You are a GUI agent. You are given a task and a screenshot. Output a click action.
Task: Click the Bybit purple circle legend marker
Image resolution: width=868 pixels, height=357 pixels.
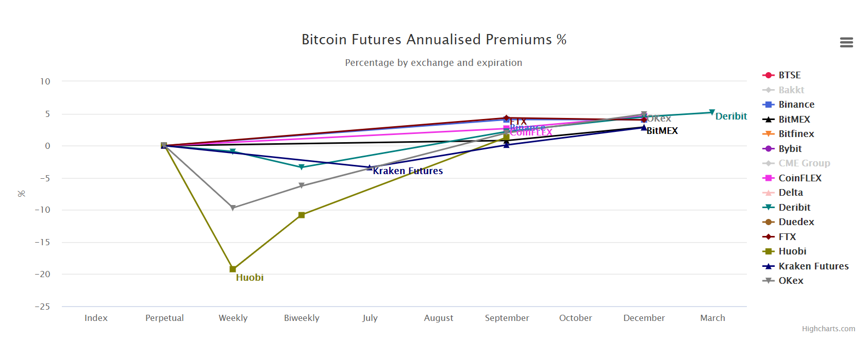pos(768,148)
